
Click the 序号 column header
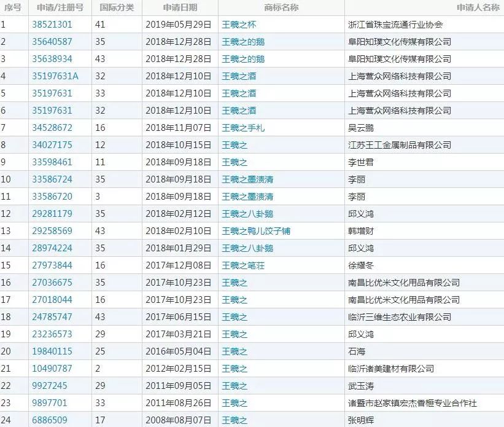tap(13, 7)
